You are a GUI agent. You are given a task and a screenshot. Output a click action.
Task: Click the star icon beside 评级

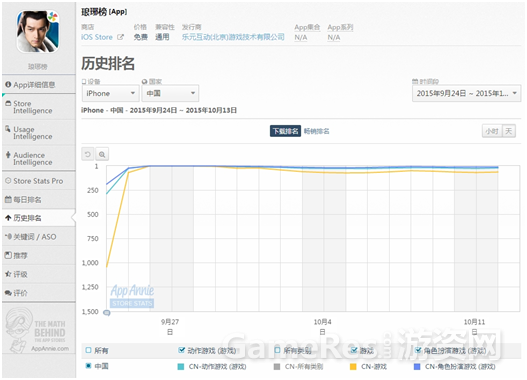click(8, 274)
